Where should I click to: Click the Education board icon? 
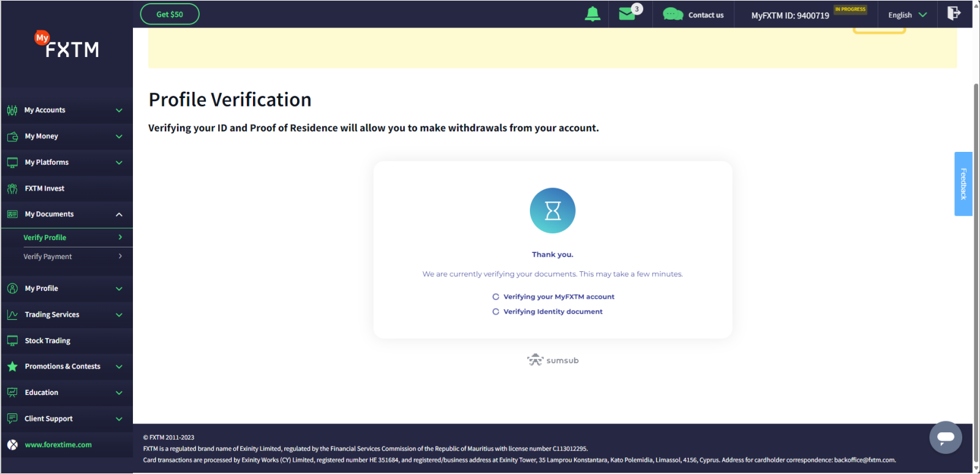tap(12, 393)
